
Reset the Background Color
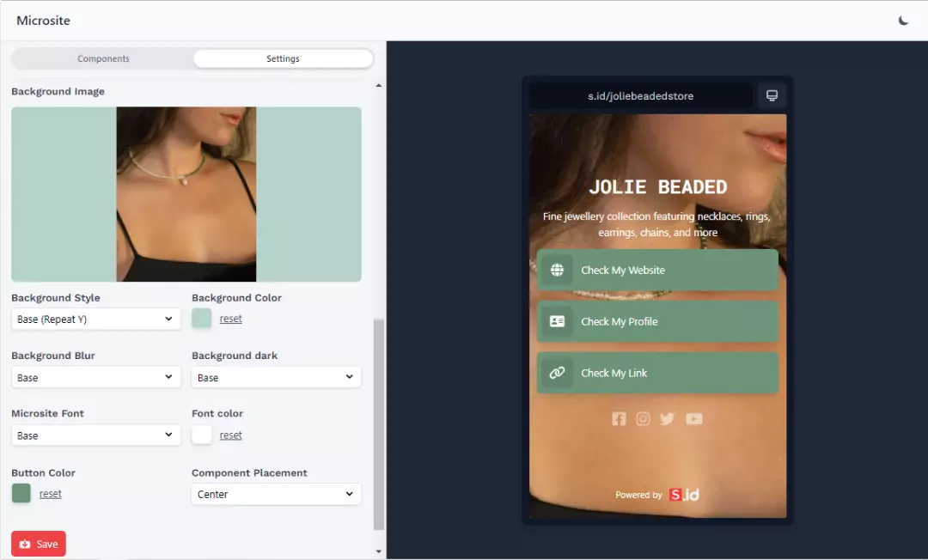(x=230, y=319)
